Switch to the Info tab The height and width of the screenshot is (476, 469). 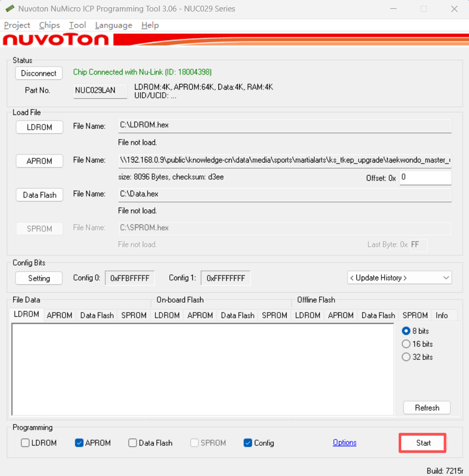point(441,315)
